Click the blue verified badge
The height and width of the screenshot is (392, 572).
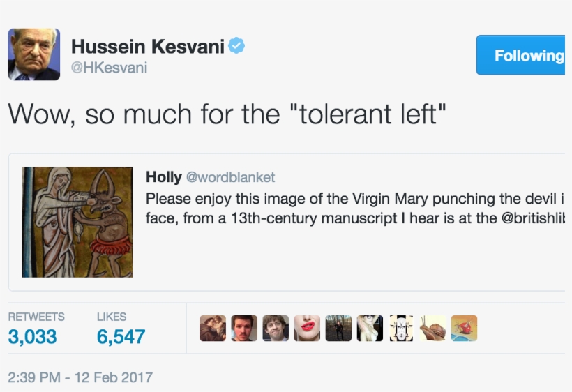tap(238, 47)
